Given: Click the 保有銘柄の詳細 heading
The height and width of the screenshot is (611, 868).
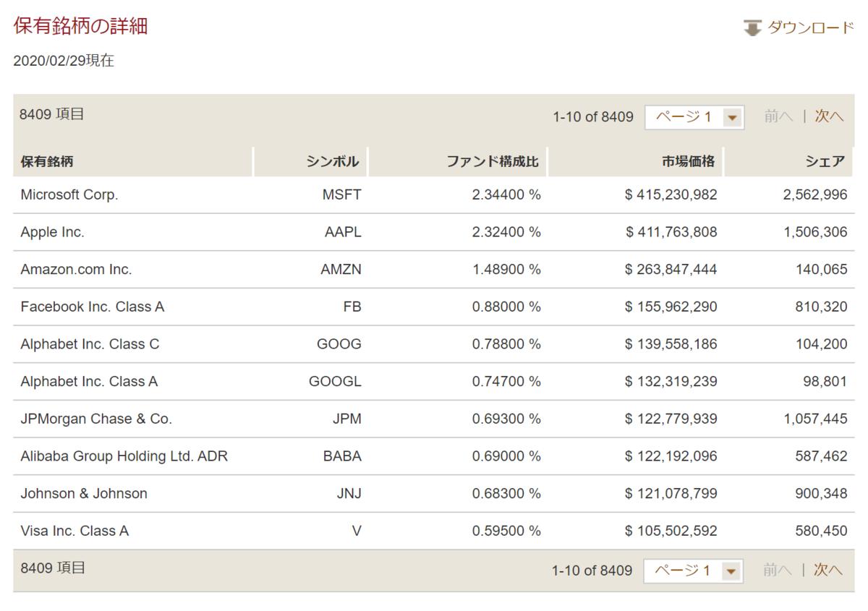Looking at the screenshot, I should coord(81,27).
